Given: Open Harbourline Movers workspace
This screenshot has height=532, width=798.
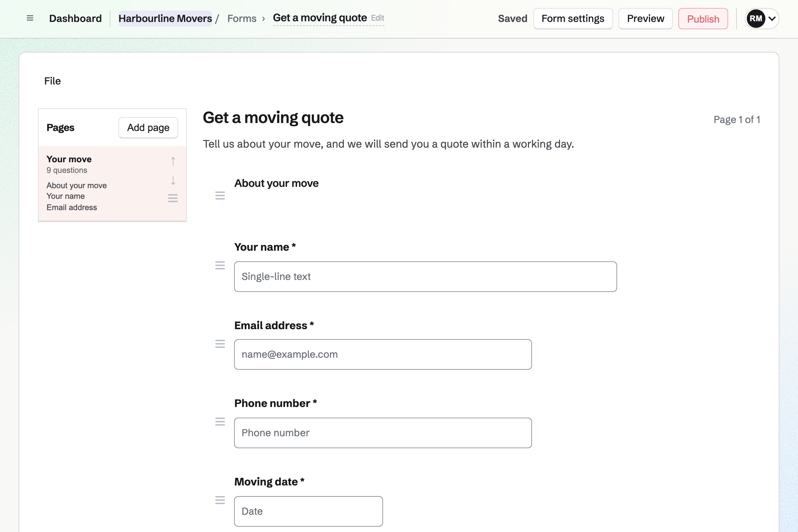Looking at the screenshot, I should click(x=165, y=18).
